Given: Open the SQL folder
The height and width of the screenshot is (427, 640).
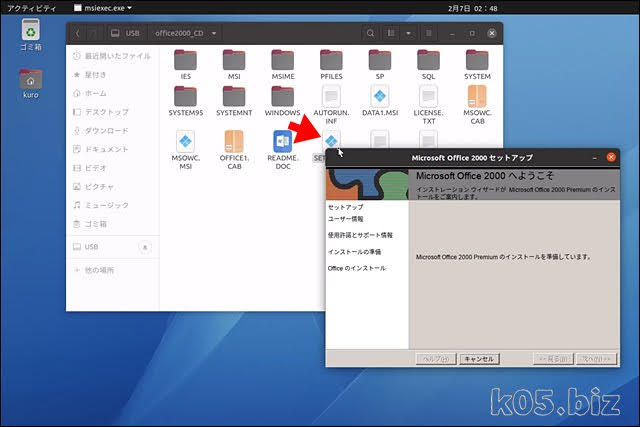Looking at the screenshot, I should [428, 64].
